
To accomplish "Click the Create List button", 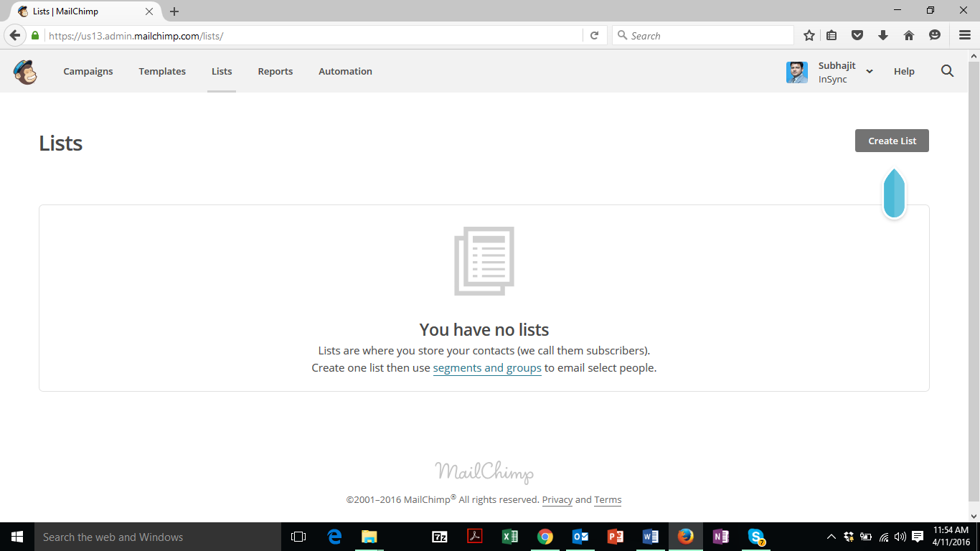I will (892, 141).
